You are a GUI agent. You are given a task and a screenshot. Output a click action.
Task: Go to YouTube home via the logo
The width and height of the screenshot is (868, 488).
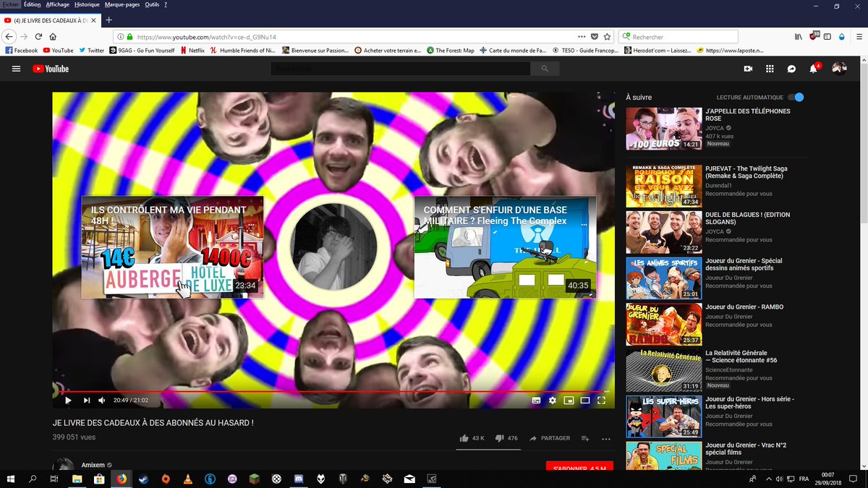50,69
